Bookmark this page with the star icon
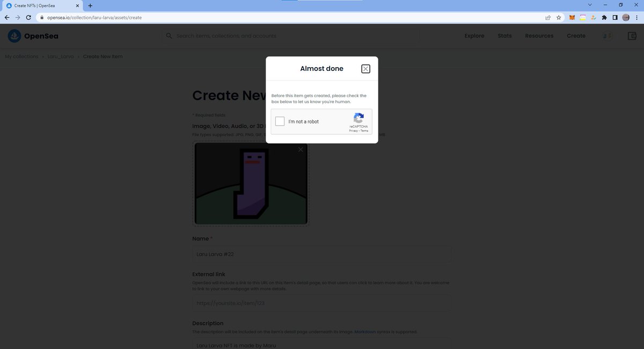This screenshot has height=349, width=644. [x=559, y=17]
